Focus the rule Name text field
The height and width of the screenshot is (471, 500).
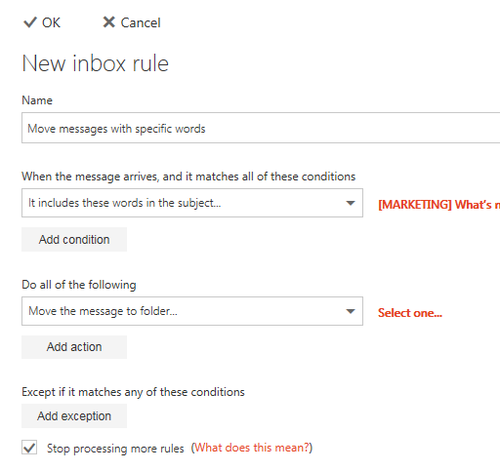point(261,128)
